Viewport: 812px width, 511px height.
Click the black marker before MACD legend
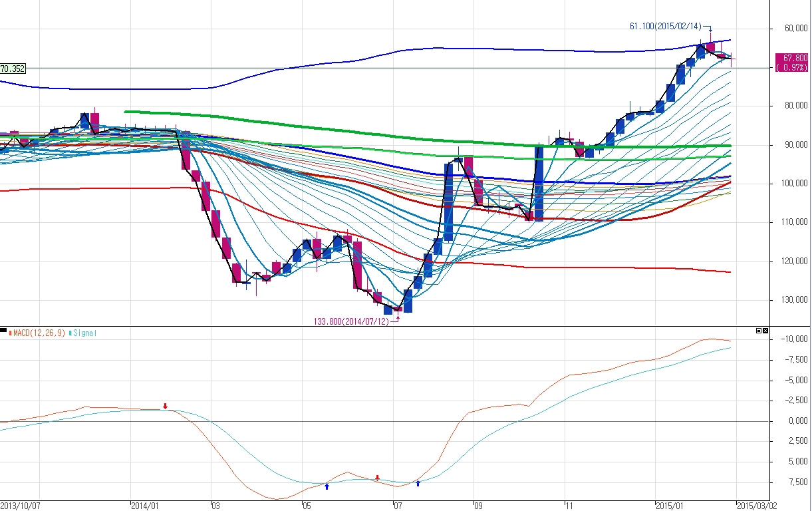pyautogui.click(x=3, y=331)
